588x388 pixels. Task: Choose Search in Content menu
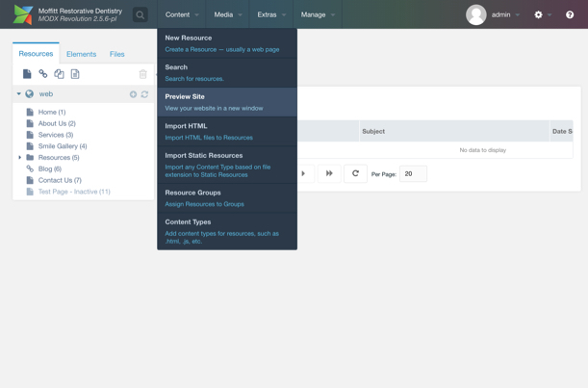pyautogui.click(x=227, y=73)
